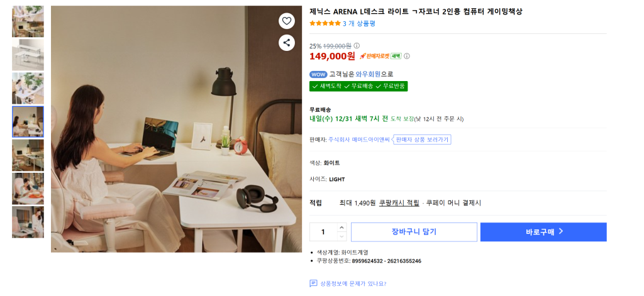
Task: Click the heart wishlist icon
Action: point(287,21)
